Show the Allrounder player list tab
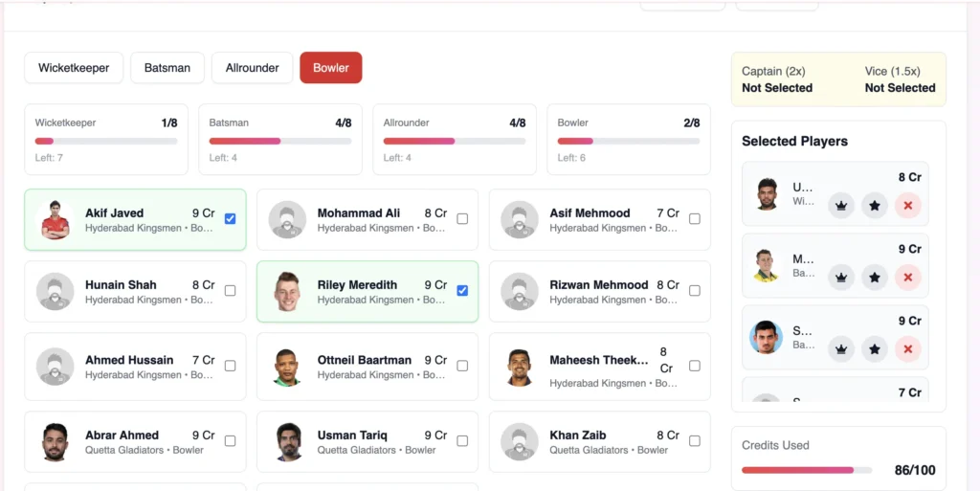This screenshot has height=491, width=980. pos(253,68)
